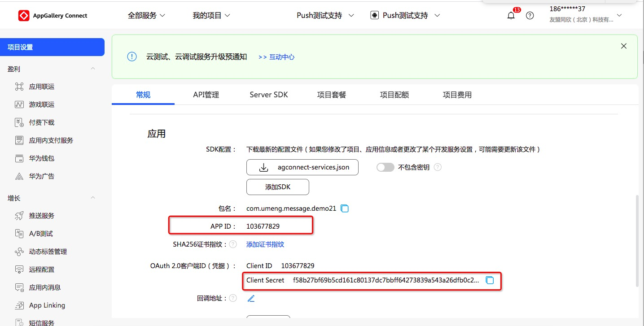
Task: Open the Android Push测试支持 app dropdown
Action: (405, 16)
